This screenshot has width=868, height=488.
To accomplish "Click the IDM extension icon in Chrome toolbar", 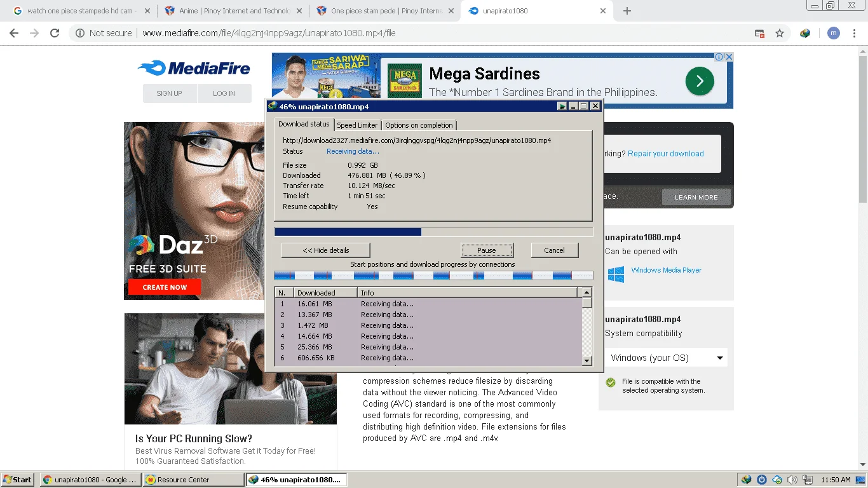I will click(x=805, y=33).
